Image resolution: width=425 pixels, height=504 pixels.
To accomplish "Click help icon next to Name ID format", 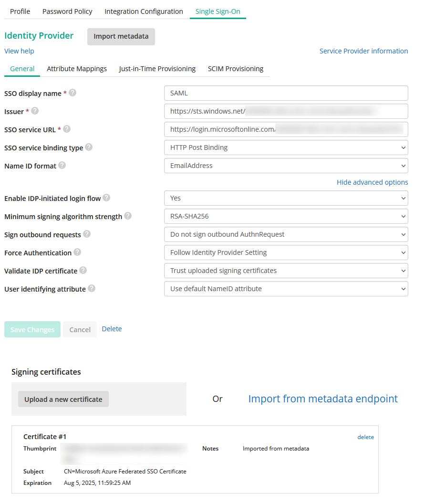I will 62,166.
